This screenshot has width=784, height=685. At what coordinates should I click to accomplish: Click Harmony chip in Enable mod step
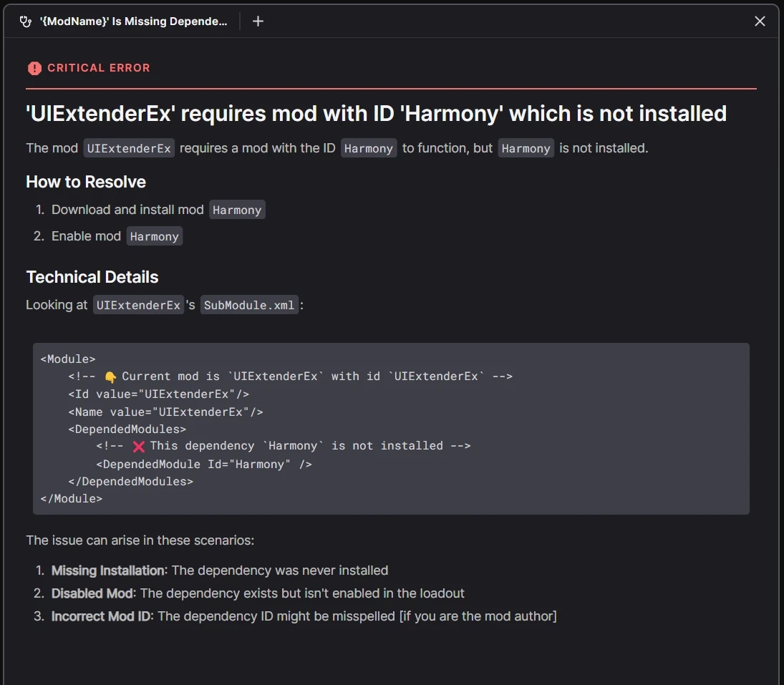tap(154, 236)
